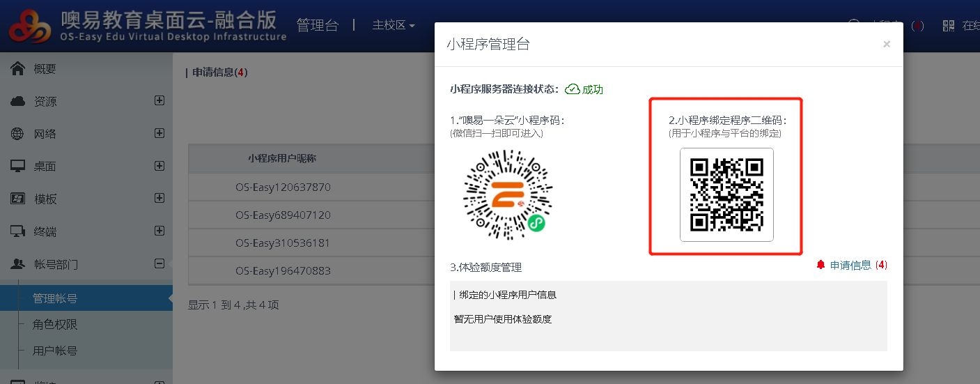Click the 小程序绑定程序 QR code image
The image size is (980, 384).
pyautogui.click(x=726, y=194)
